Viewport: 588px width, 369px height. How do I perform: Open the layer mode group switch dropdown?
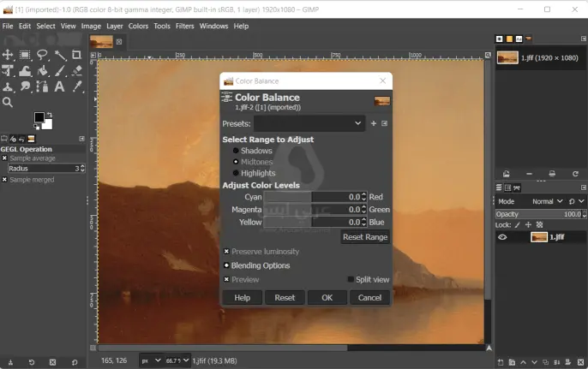pos(576,201)
